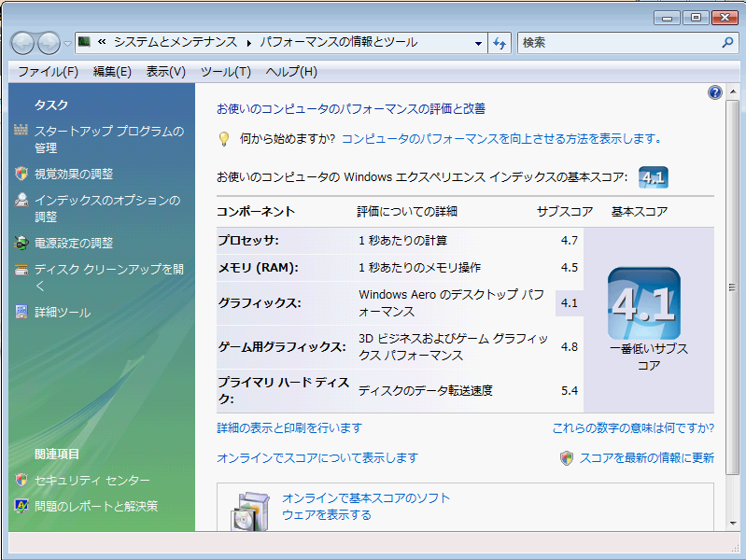Image resolution: width=746 pixels, height=560 pixels.
Task: Expand the breadcrumb chevron before システムとメンテナンス
Action: (101, 43)
